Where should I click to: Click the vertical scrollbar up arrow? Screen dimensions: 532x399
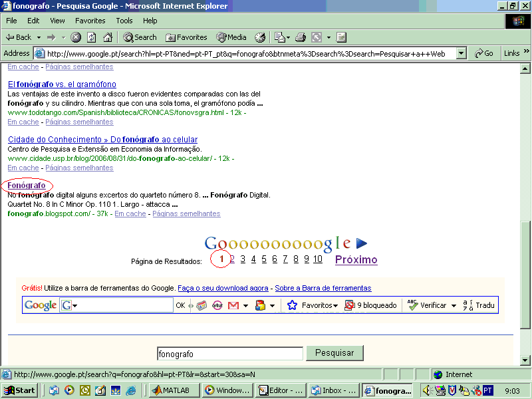pos(525,68)
